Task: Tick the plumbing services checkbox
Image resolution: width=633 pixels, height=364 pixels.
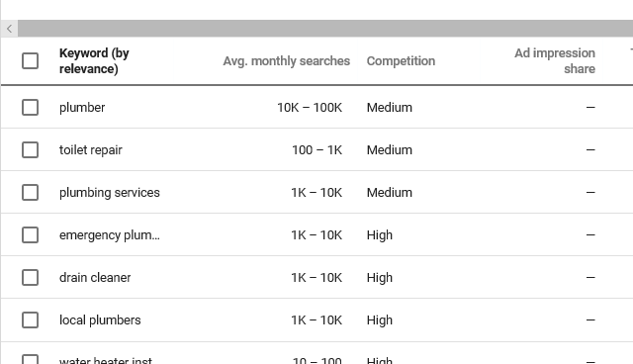Action: pyautogui.click(x=31, y=193)
